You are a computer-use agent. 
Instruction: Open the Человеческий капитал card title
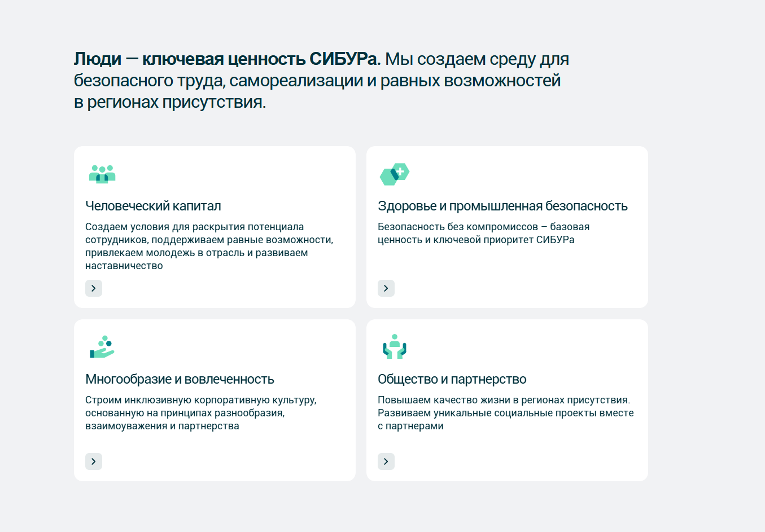153,206
